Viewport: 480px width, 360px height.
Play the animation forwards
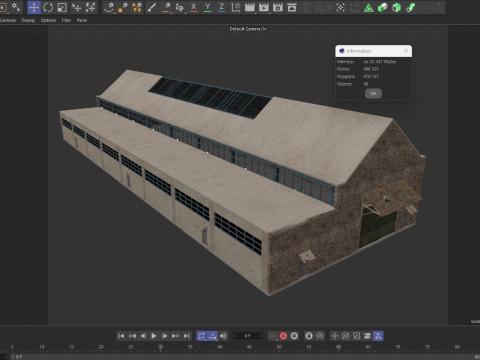point(154,336)
